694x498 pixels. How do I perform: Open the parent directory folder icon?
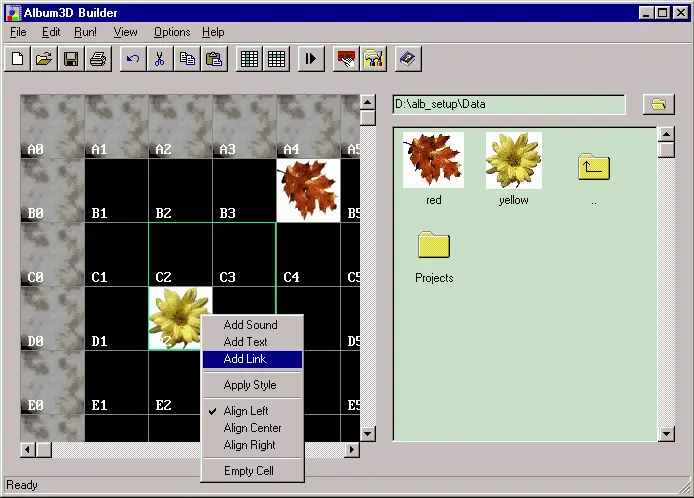pyautogui.click(x=594, y=167)
